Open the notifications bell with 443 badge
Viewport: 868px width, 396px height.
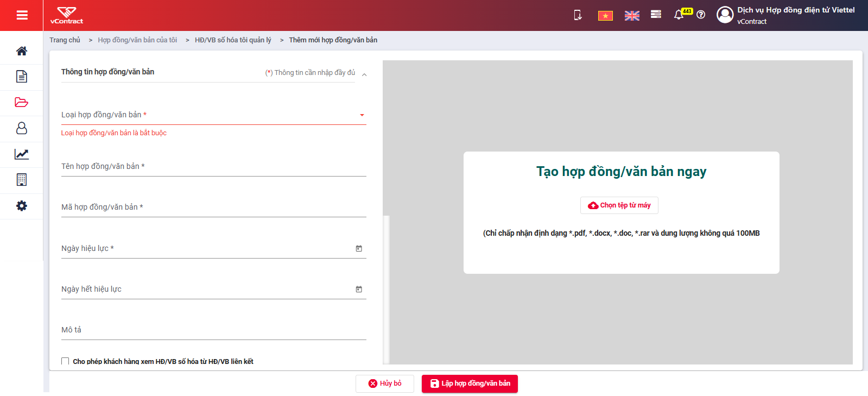[679, 15]
